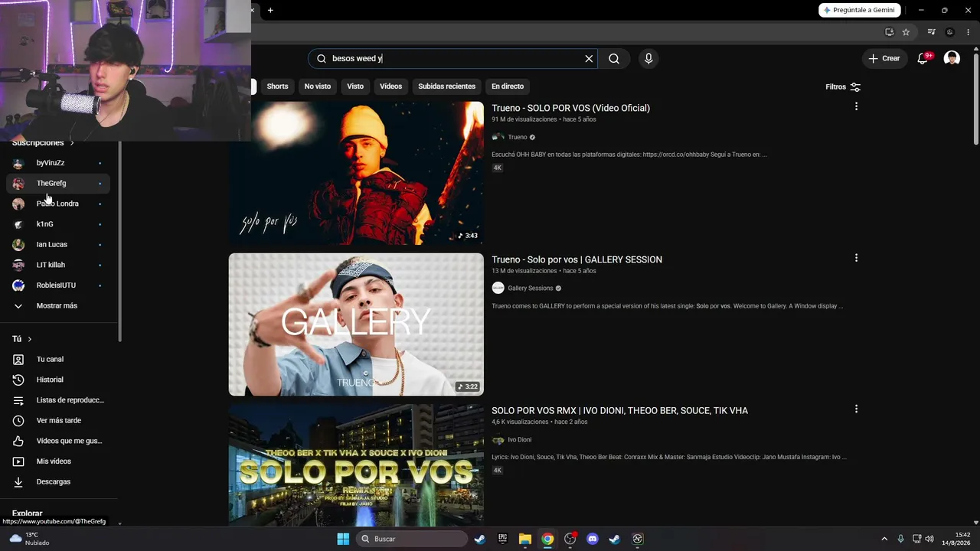This screenshot has width=980, height=551.
Task: Visit the Trueno channel link
Action: [x=518, y=137]
